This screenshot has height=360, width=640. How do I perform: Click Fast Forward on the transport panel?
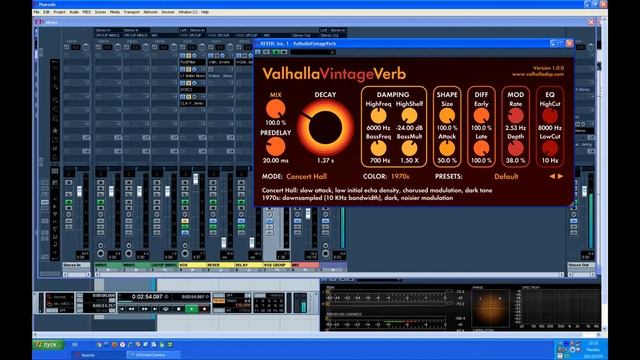coord(144,309)
